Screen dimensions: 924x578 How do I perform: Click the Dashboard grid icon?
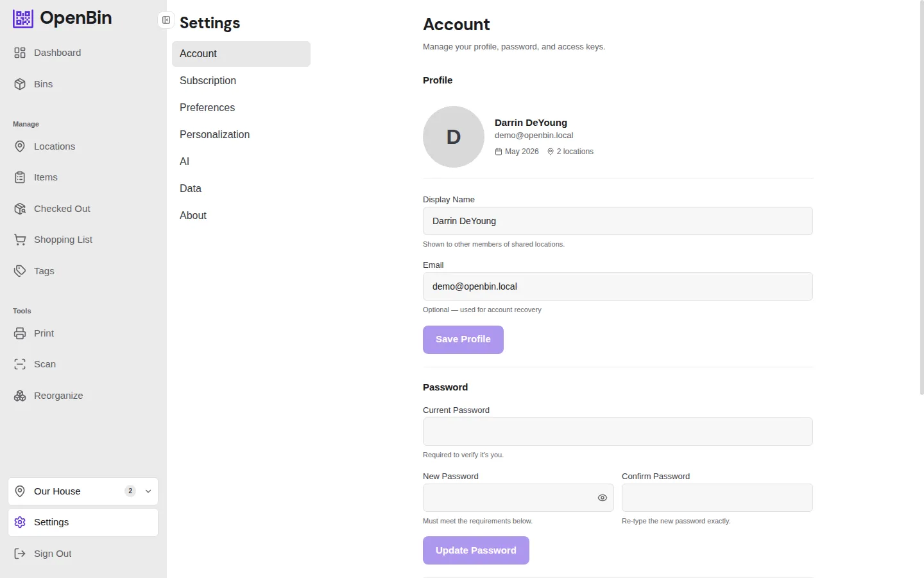tap(20, 53)
